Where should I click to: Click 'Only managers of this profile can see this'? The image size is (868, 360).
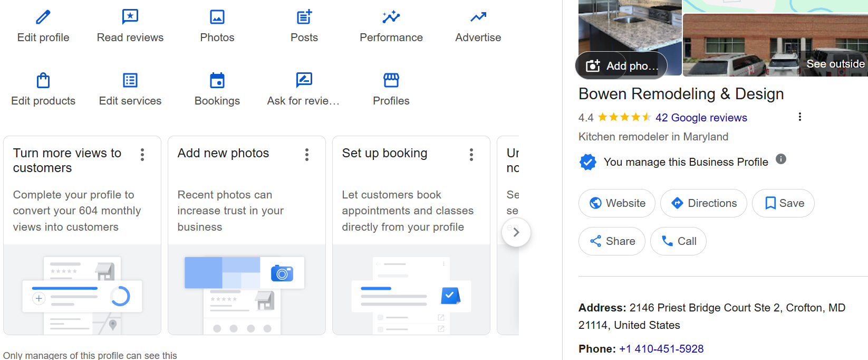click(90, 355)
